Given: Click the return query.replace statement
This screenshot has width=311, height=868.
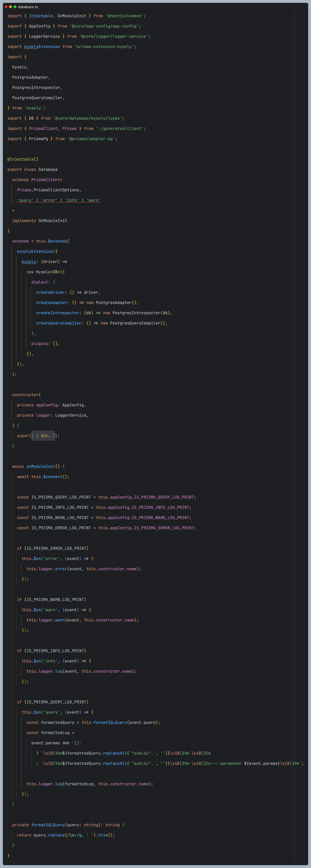Looking at the screenshot, I should point(66,835).
